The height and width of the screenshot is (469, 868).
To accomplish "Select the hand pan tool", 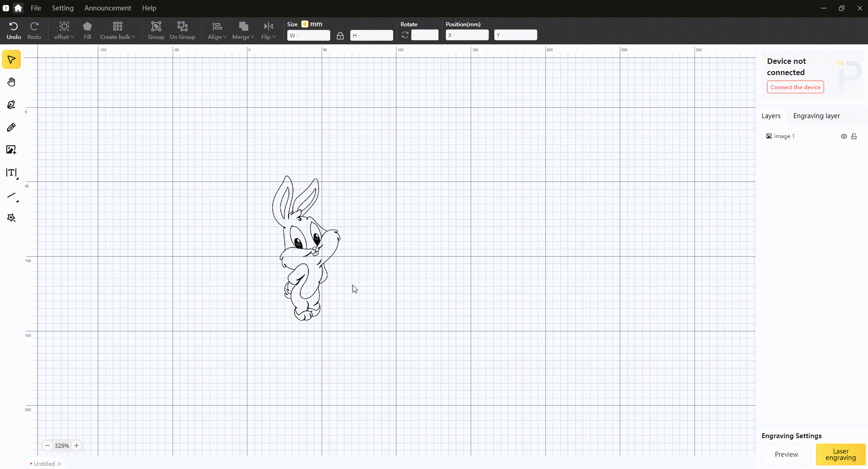I will [x=11, y=82].
